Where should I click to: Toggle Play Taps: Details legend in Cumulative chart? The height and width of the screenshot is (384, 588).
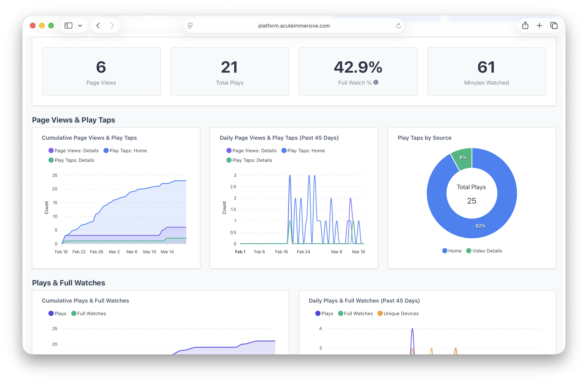click(x=71, y=160)
